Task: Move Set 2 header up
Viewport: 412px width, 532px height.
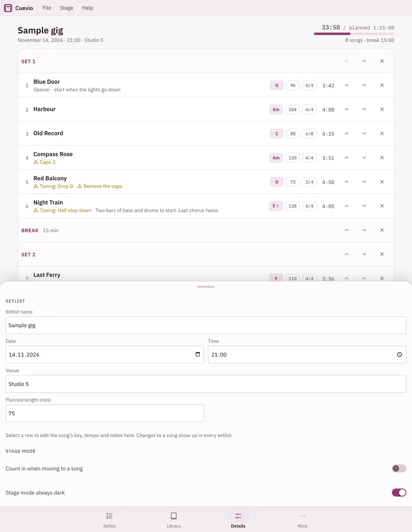Action: pyautogui.click(x=346, y=254)
